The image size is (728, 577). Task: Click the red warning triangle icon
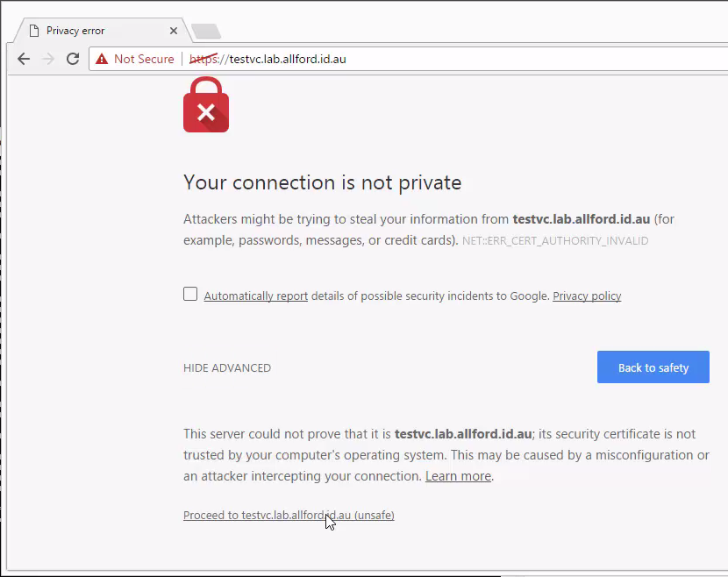click(x=102, y=59)
